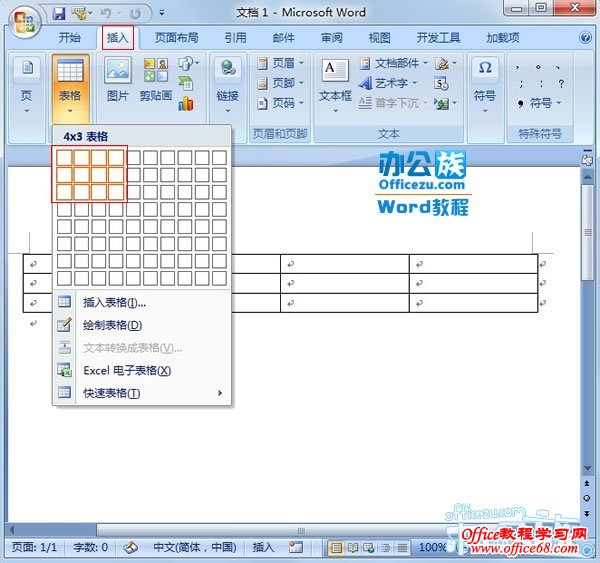
Task: Click the Excel spreadsheet menu icon
Action: (64, 370)
